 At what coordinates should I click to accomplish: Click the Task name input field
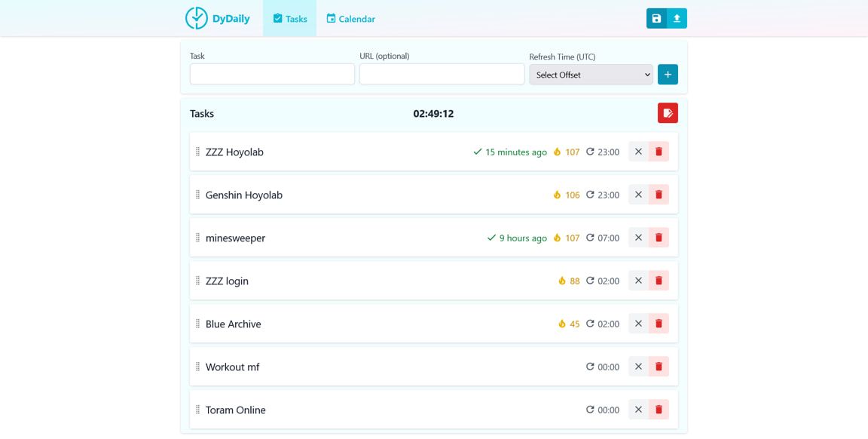point(272,74)
